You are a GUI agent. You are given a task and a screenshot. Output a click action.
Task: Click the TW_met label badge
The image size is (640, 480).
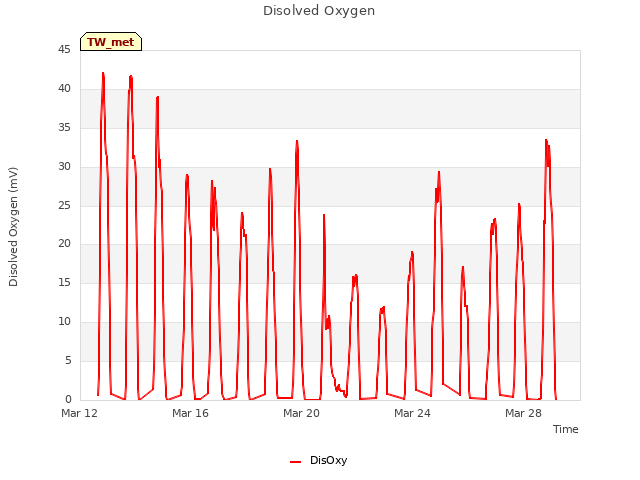111,42
